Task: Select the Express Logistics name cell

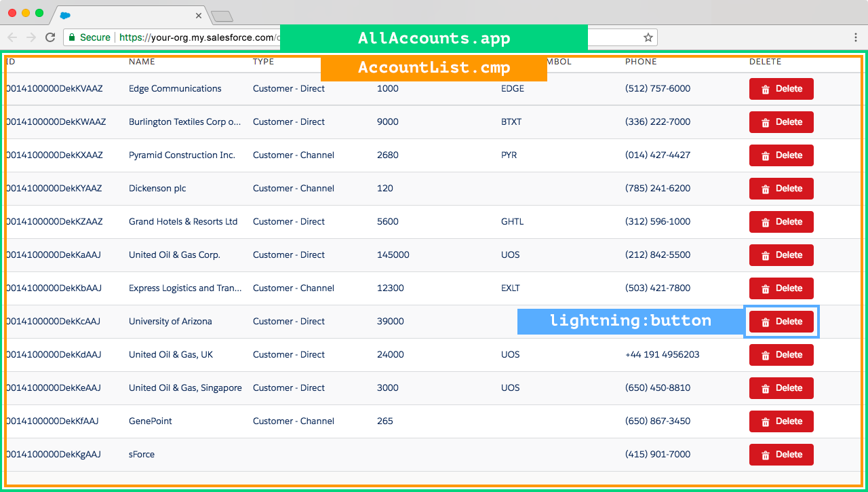Action: tap(185, 288)
